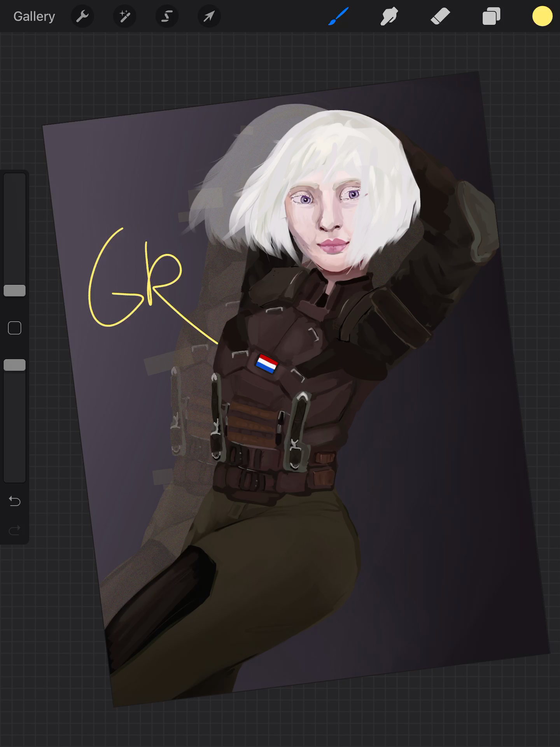Screen dimensions: 560x747
Task: Click the brush size slider handle
Action: point(15,291)
